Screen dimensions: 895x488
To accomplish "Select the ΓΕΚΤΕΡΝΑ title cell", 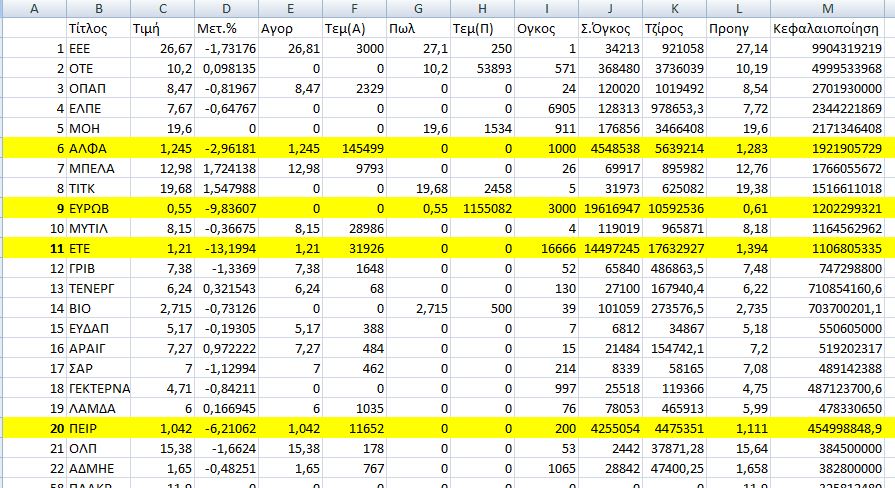I will click(99, 388).
